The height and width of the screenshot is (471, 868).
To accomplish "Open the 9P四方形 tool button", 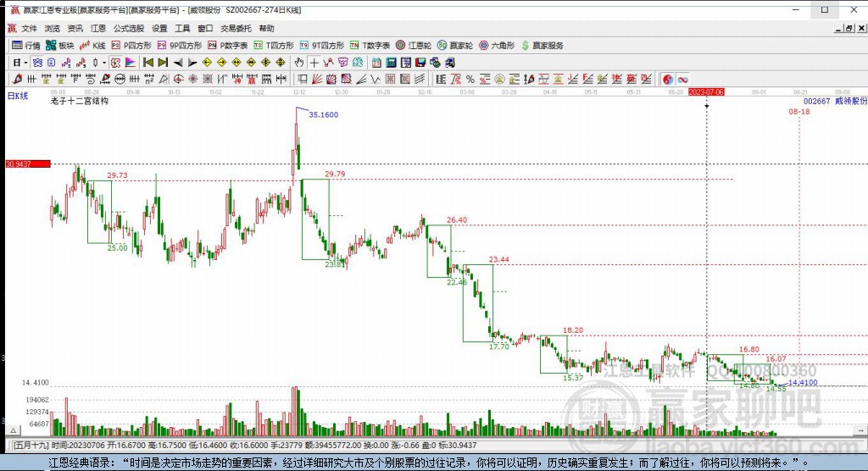I will [x=180, y=46].
